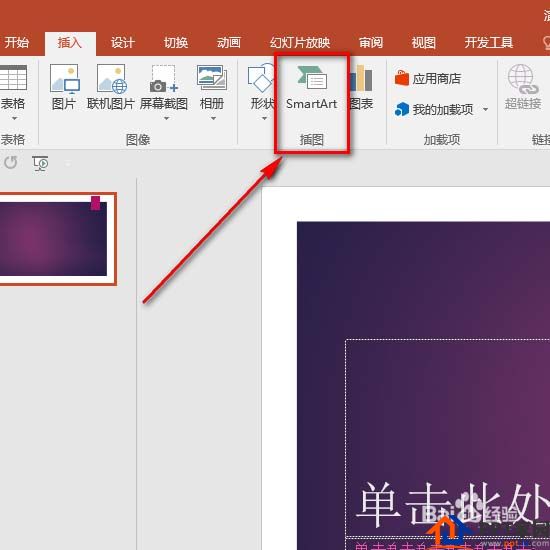Open the 应用商店 store
The width and height of the screenshot is (550, 550).
tap(428, 79)
